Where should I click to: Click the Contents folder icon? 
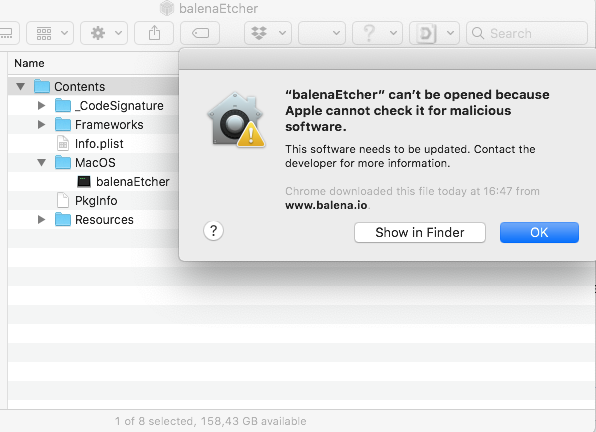click(42, 86)
